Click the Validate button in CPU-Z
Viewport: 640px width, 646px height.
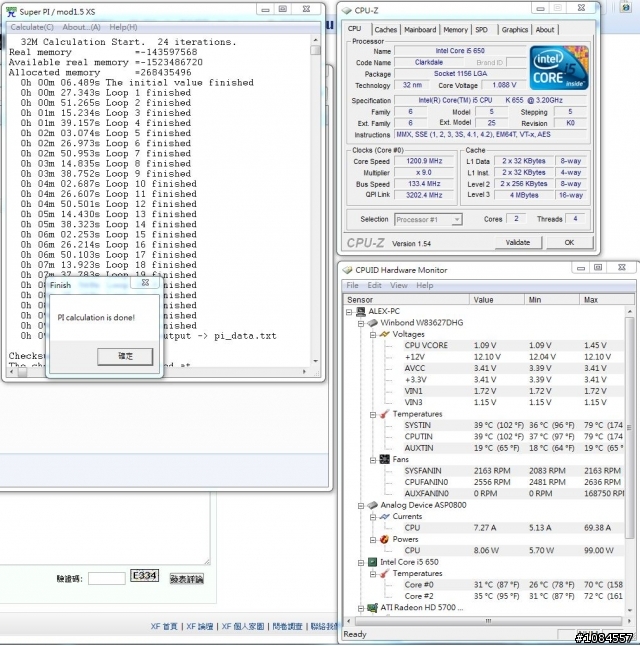coord(518,243)
